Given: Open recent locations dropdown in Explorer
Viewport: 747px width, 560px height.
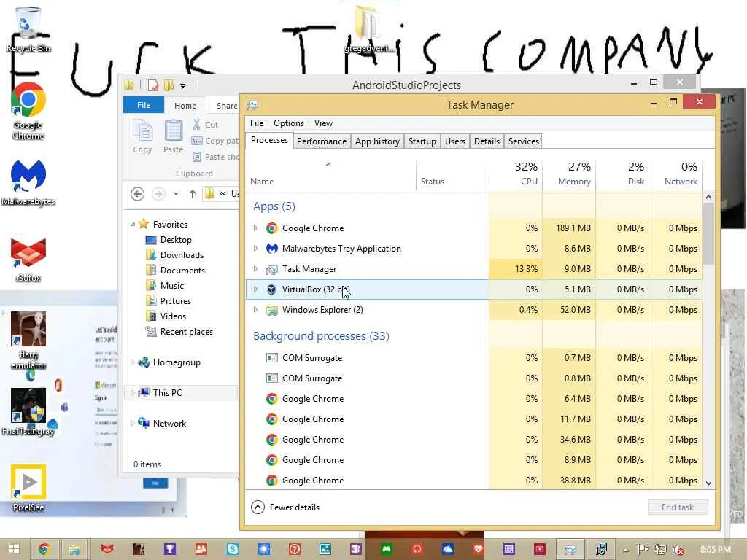Looking at the screenshot, I should tap(176, 194).
